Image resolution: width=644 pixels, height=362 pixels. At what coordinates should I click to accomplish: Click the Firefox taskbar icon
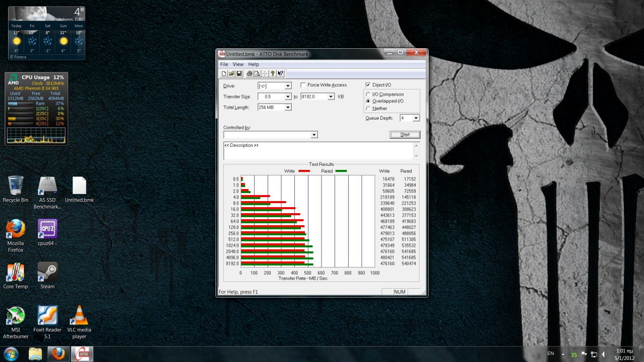[x=58, y=354]
